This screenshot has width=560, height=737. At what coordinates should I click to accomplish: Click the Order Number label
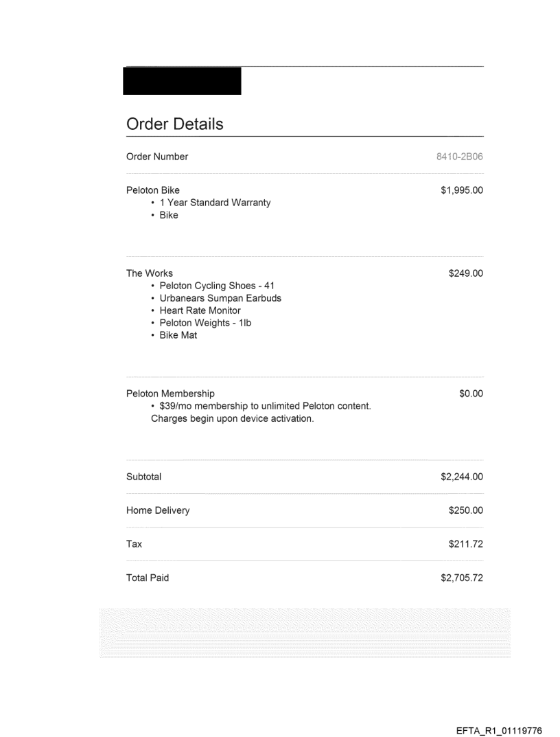(157, 157)
